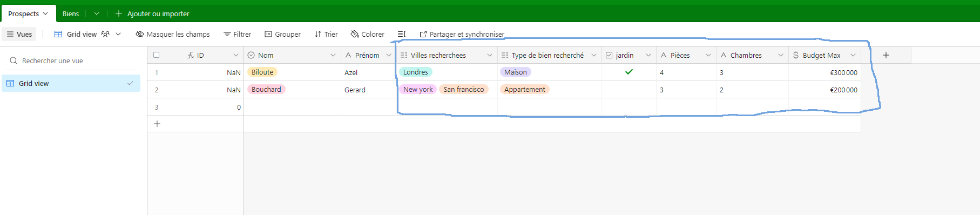Click the Londres city tag

(x=415, y=72)
